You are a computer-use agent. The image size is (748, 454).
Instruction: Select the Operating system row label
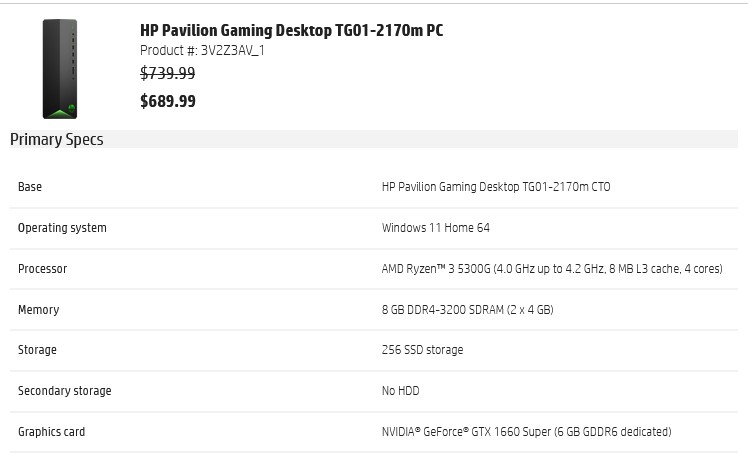coord(62,228)
